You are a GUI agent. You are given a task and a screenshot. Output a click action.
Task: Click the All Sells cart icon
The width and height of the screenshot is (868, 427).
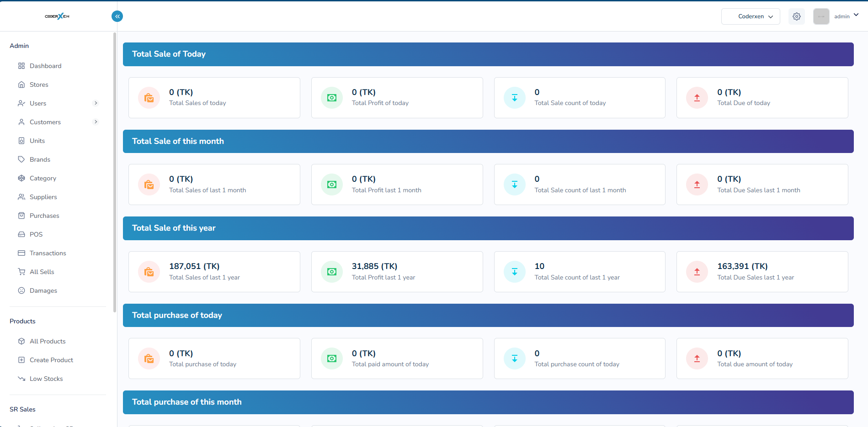pos(21,272)
